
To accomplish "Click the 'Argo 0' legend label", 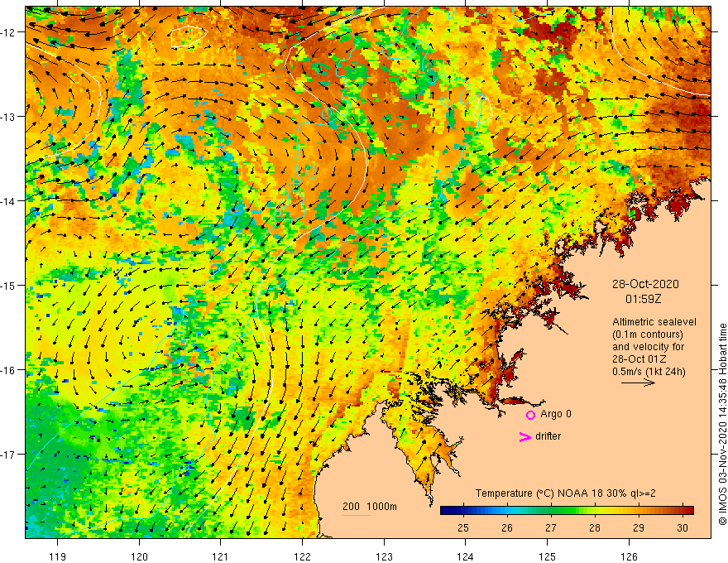I will [556, 414].
